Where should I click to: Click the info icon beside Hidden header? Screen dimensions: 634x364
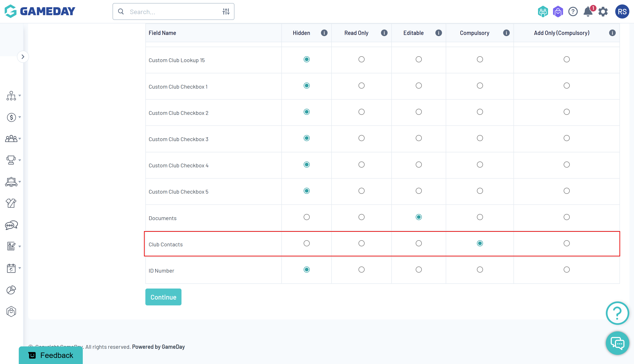tap(324, 33)
